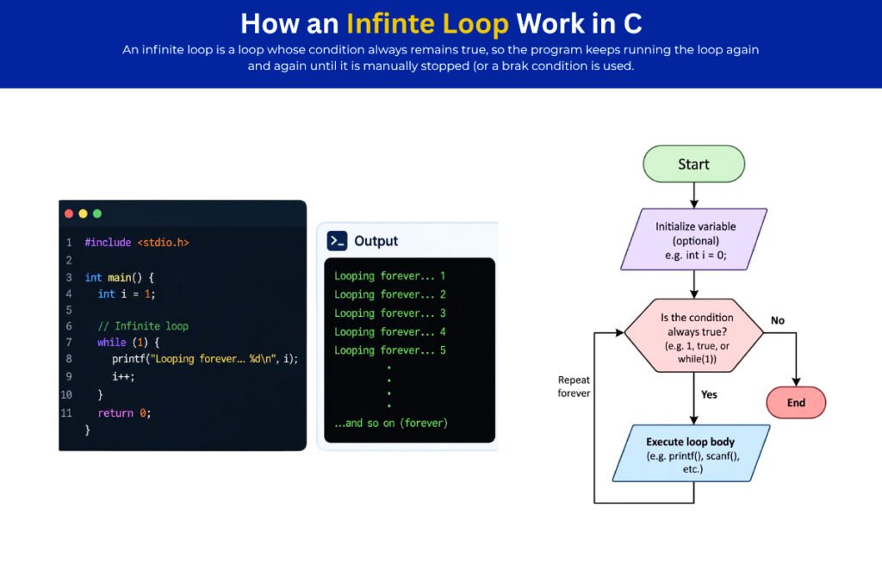Click output line 'Looping forever... 4'
882x588 pixels.
coord(390,331)
